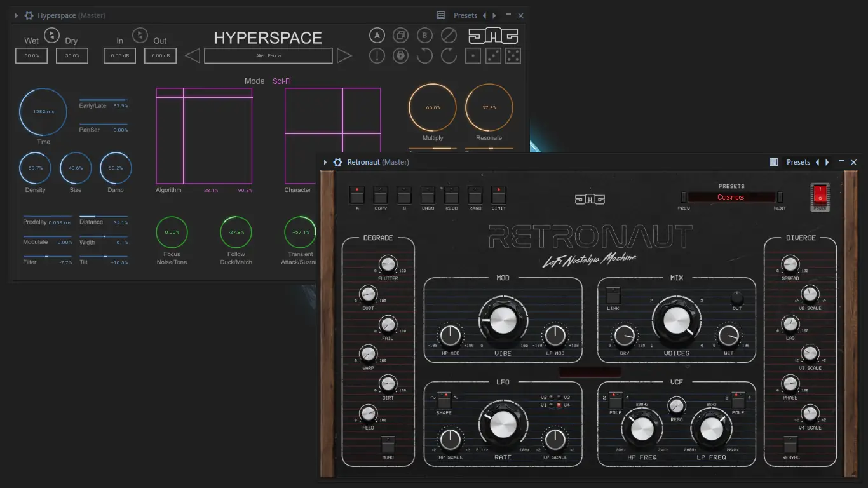Click the RATE knob in LFO section
Viewport: 868px width, 488px height.
pyautogui.click(x=503, y=424)
